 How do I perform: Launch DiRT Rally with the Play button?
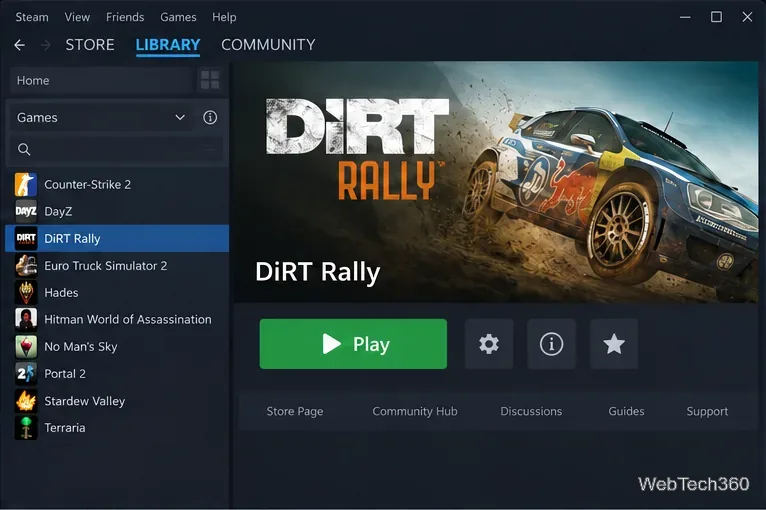point(353,344)
